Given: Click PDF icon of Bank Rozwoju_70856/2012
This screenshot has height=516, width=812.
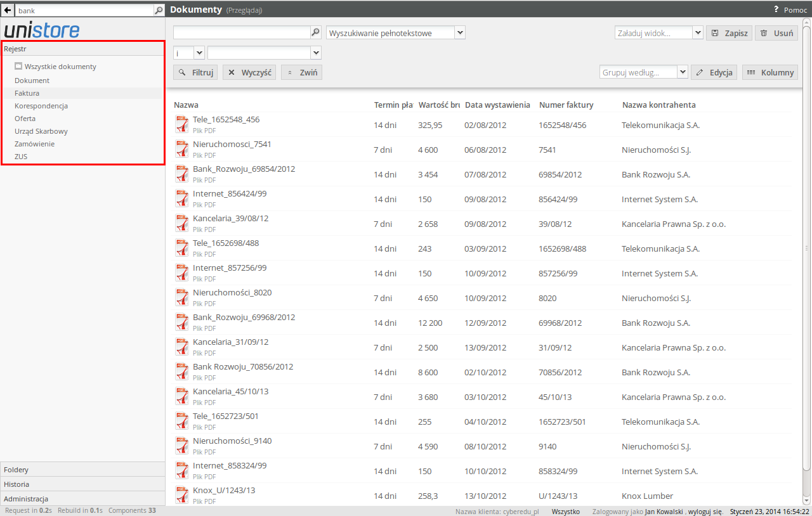Looking at the screenshot, I should click(x=182, y=371).
